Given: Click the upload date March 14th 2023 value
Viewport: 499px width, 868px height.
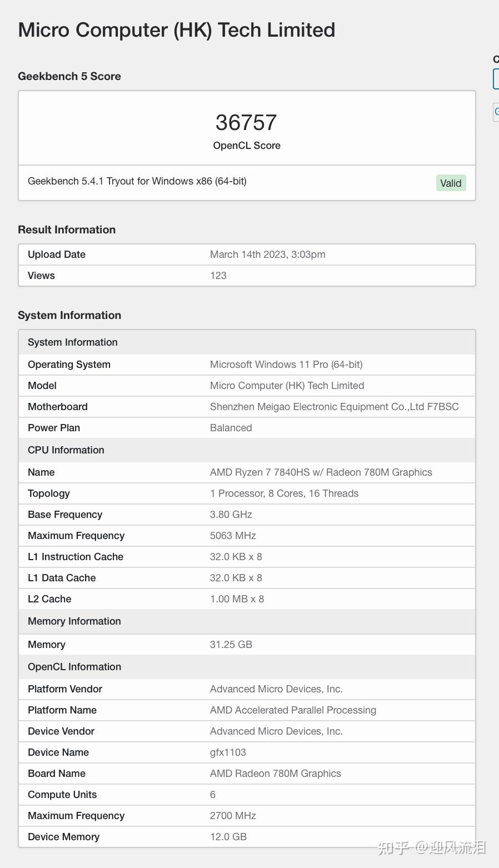Looking at the screenshot, I should point(267,255).
